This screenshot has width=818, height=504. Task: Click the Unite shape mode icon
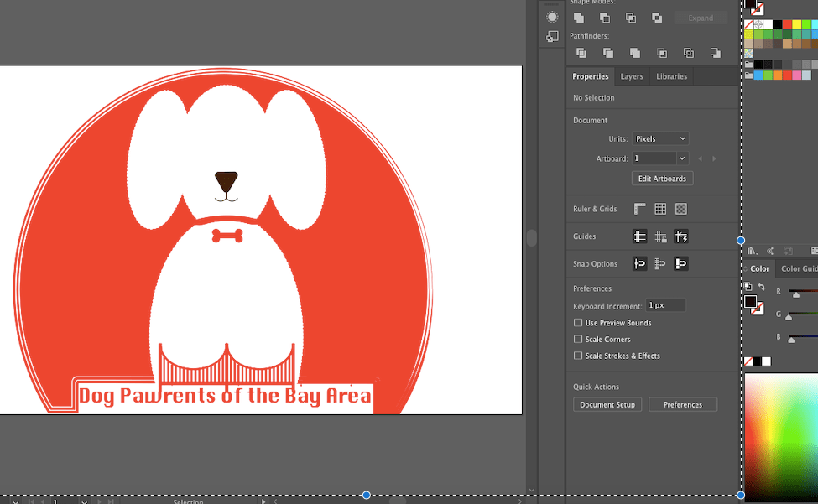tap(579, 18)
